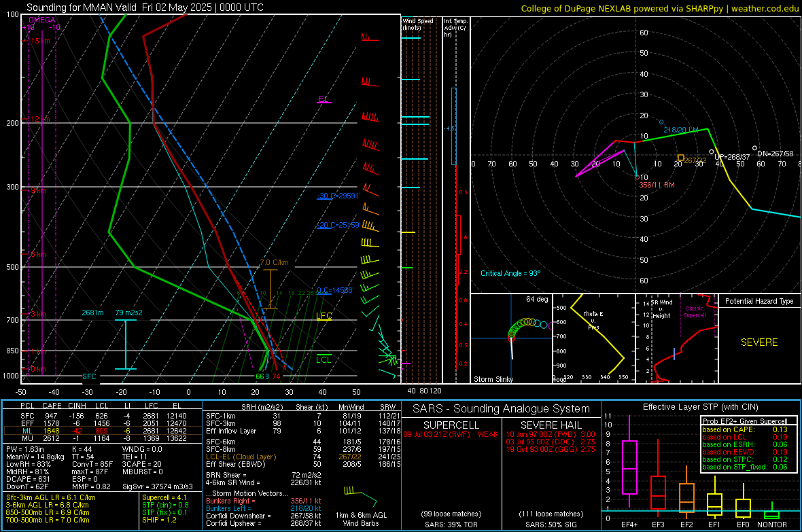The width and height of the screenshot is (802, 532).
Task: Select the MU parcel row
Action: 103,438
